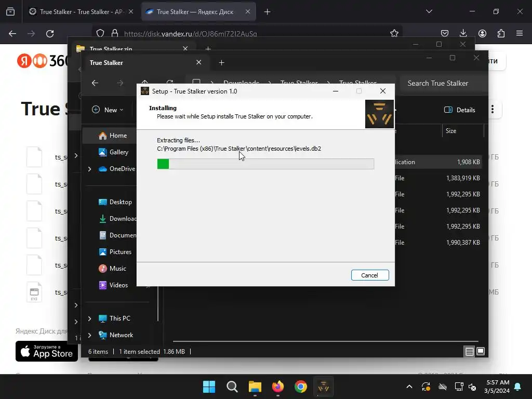Open the list all tabs dropdown
This screenshot has width=532, height=399.
coord(429,11)
